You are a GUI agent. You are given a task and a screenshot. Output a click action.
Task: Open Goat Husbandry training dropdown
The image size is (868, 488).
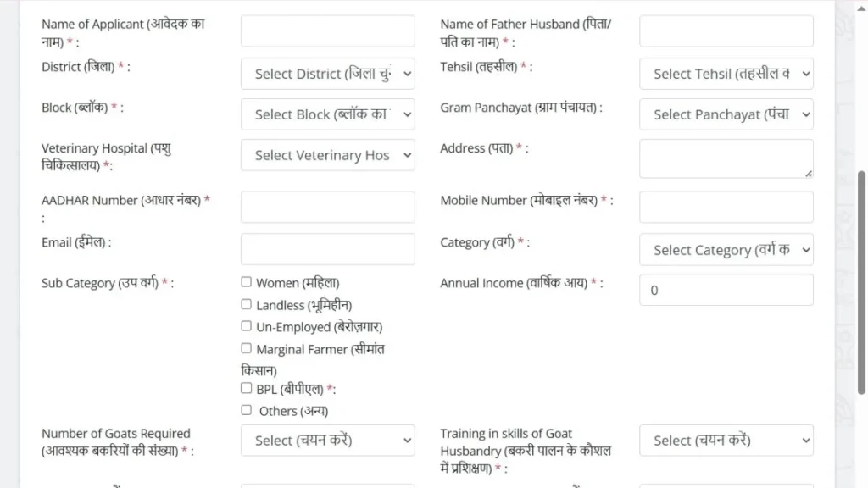pyautogui.click(x=726, y=441)
